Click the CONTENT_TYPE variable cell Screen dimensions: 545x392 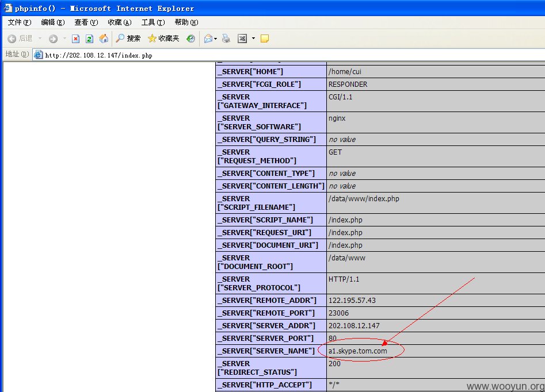point(270,173)
